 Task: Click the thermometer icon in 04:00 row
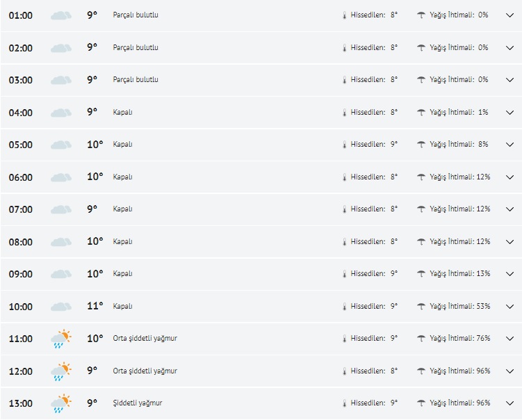(344, 113)
